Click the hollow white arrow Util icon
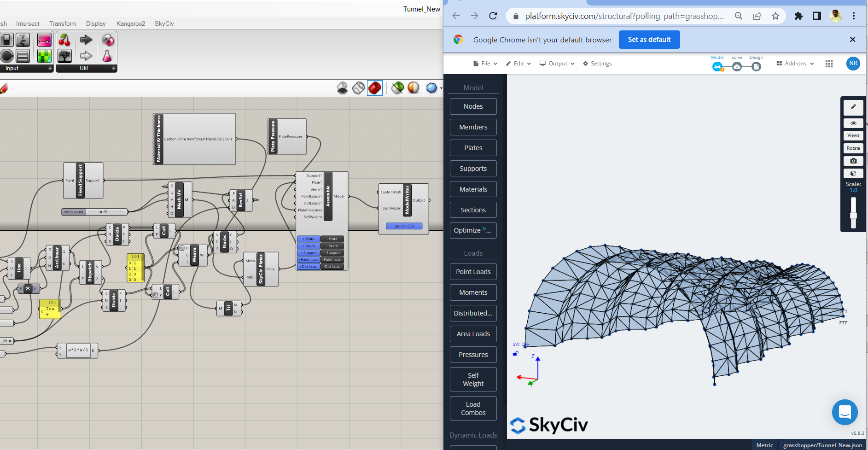The width and height of the screenshot is (868, 450). [x=86, y=56]
